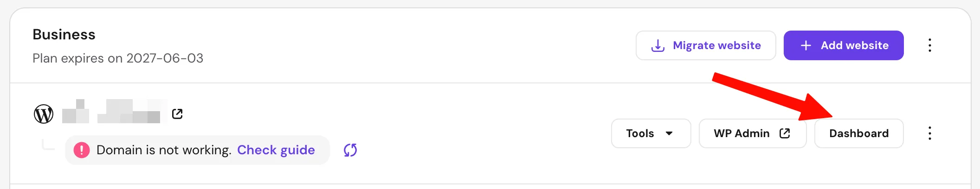Click the Tools dropdown caret arrow

coord(669,133)
